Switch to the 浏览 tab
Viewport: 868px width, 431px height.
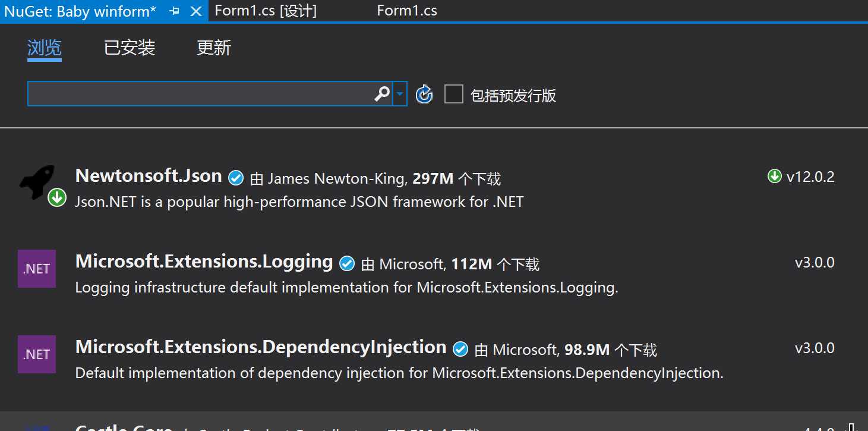pos(45,48)
